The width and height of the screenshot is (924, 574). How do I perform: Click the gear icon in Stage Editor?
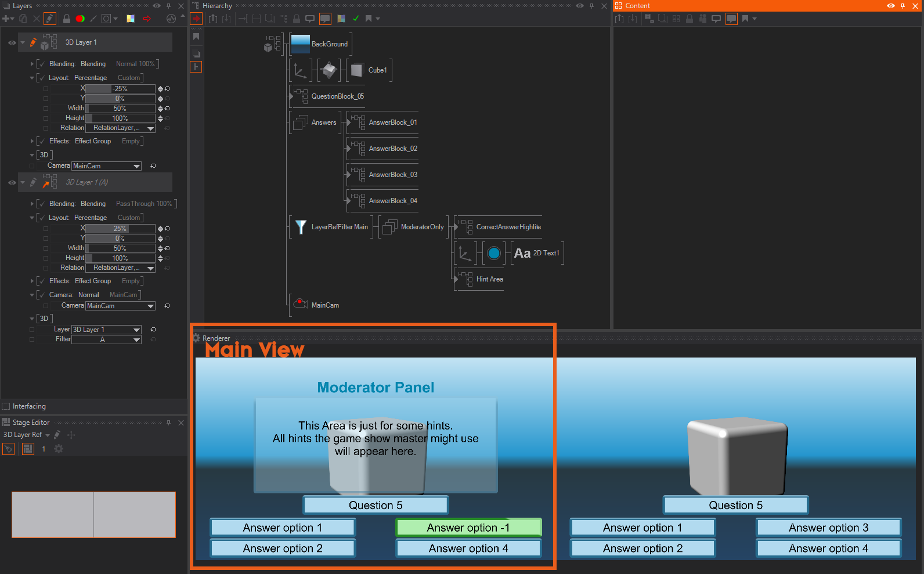pos(59,449)
